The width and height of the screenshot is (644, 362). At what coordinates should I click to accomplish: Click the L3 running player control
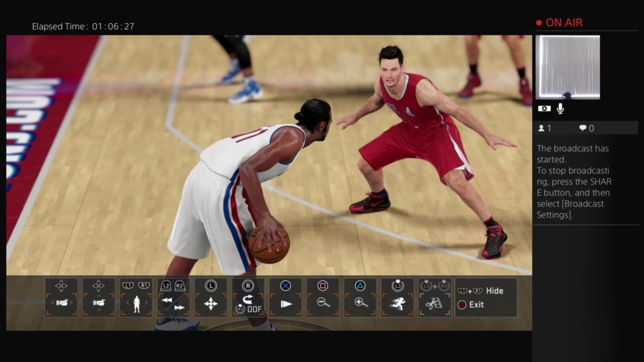(397, 297)
